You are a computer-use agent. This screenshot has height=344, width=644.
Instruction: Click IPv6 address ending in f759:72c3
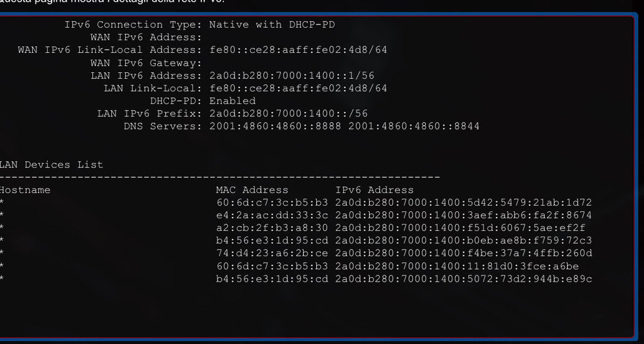click(x=464, y=241)
